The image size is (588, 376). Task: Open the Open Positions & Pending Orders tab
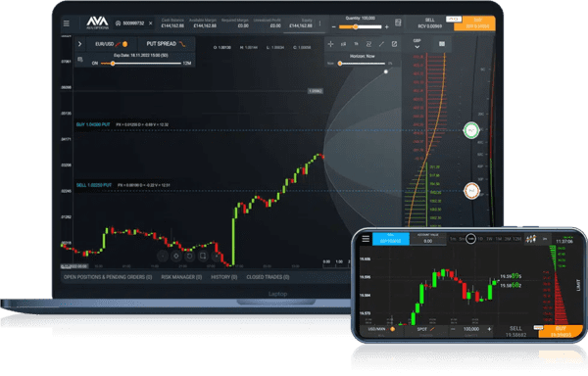tap(108, 277)
